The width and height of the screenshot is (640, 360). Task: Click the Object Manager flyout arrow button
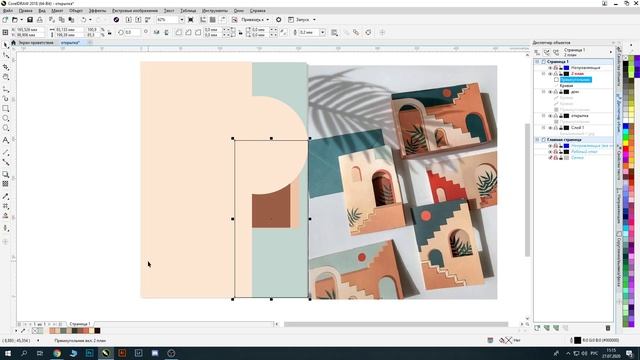[611, 52]
